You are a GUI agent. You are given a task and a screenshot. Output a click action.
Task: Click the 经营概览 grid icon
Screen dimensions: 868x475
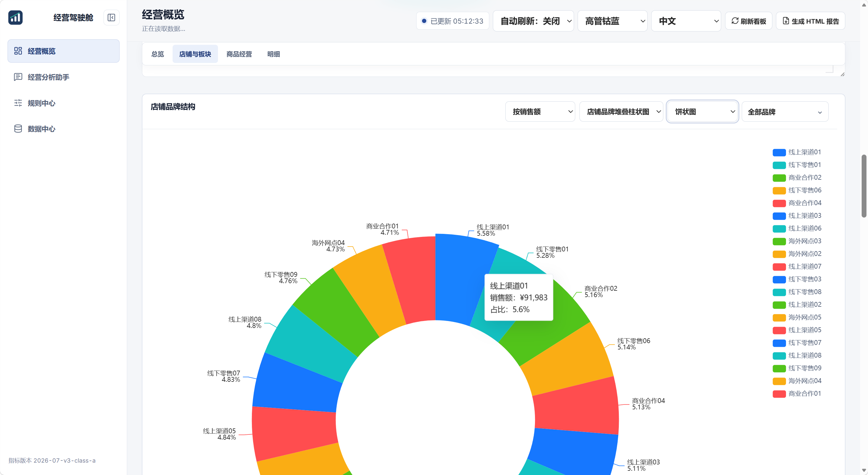(18, 51)
